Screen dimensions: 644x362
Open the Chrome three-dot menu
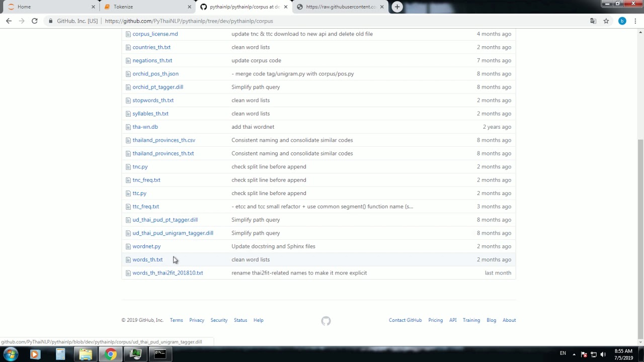pos(636,21)
